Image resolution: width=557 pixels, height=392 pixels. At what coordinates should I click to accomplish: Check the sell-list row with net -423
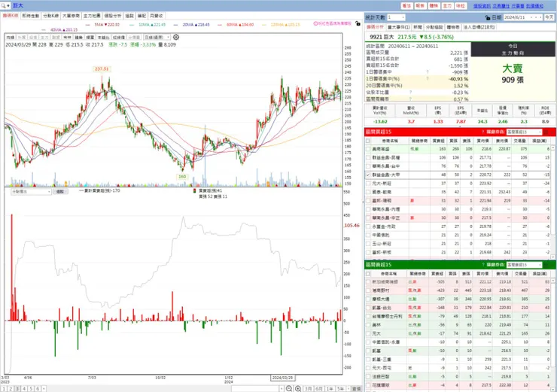(367, 290)
